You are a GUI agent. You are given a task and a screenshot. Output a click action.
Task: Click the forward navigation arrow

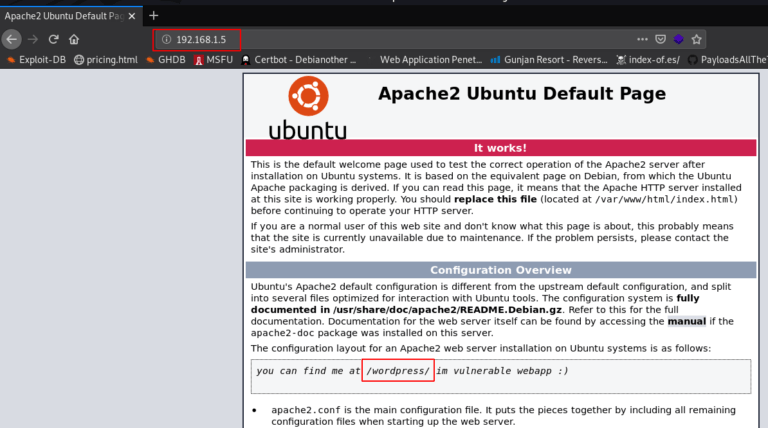32,39
